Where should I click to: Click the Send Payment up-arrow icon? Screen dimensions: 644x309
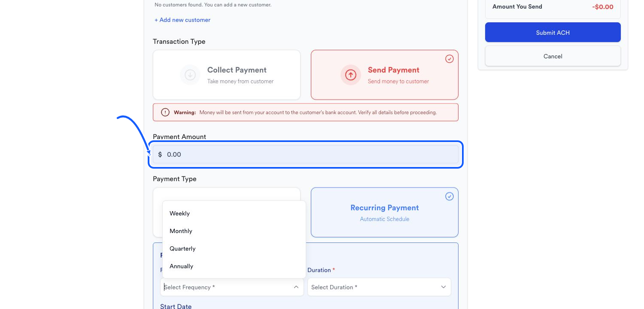click(x=351, y=75)
